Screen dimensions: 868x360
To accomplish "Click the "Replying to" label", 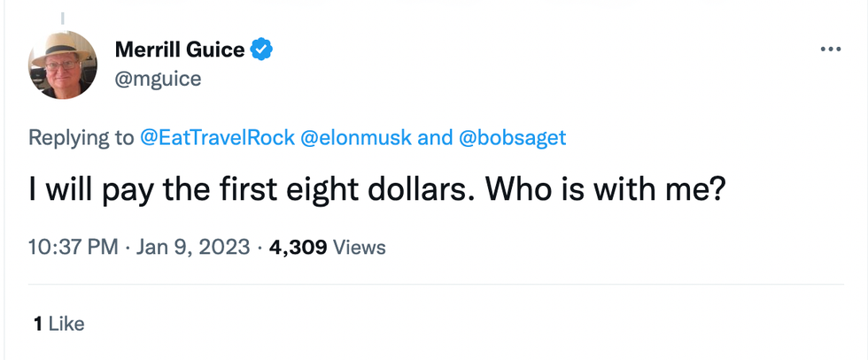I will pyautogui.click(x=81, y=138).
